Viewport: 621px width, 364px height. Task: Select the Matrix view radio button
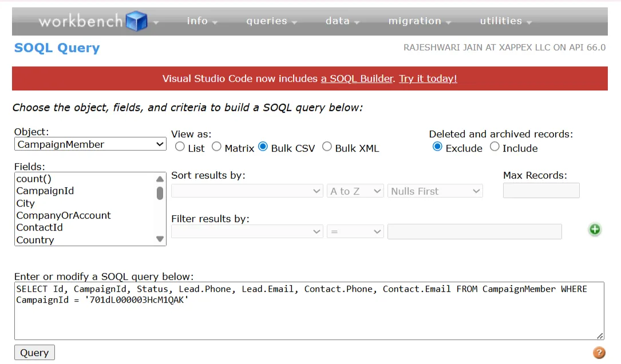(216, 147)
